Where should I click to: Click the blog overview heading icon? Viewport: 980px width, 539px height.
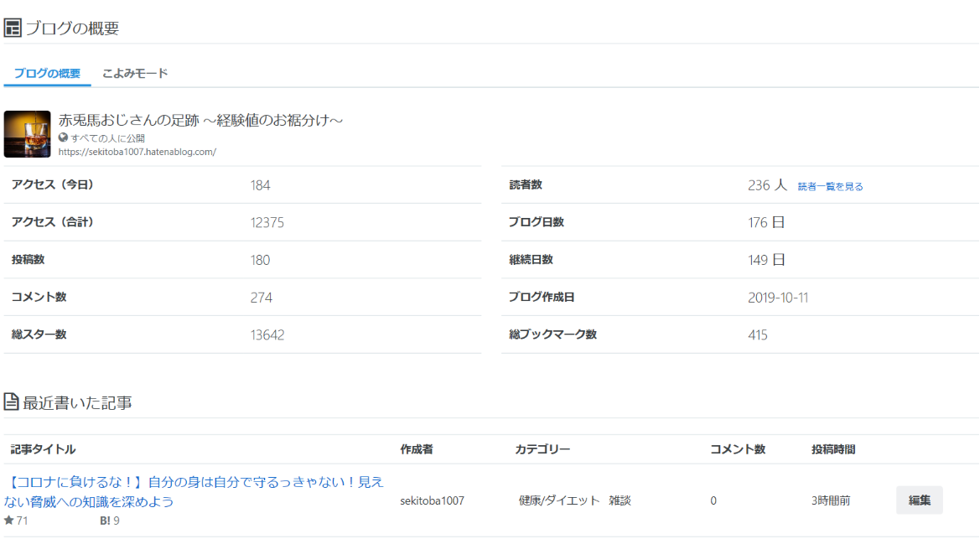click(13, 29)
